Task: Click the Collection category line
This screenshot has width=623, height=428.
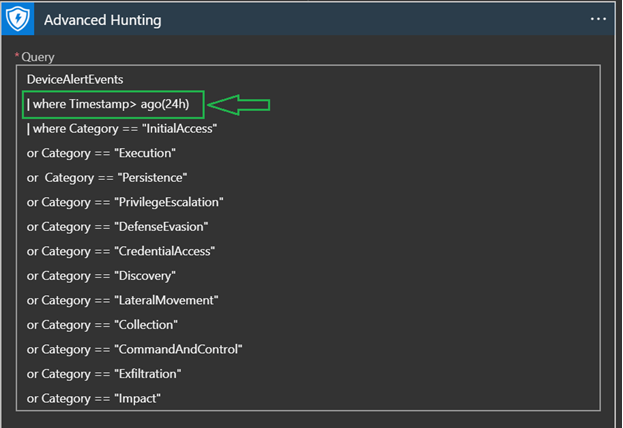Action: tap(102, 325)
